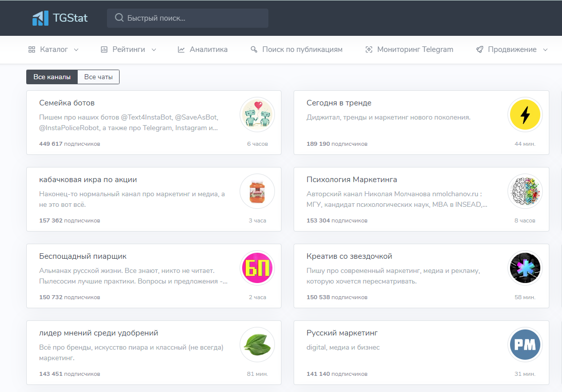Open the Беспощадный пиарщик channel title

point(83,256)
